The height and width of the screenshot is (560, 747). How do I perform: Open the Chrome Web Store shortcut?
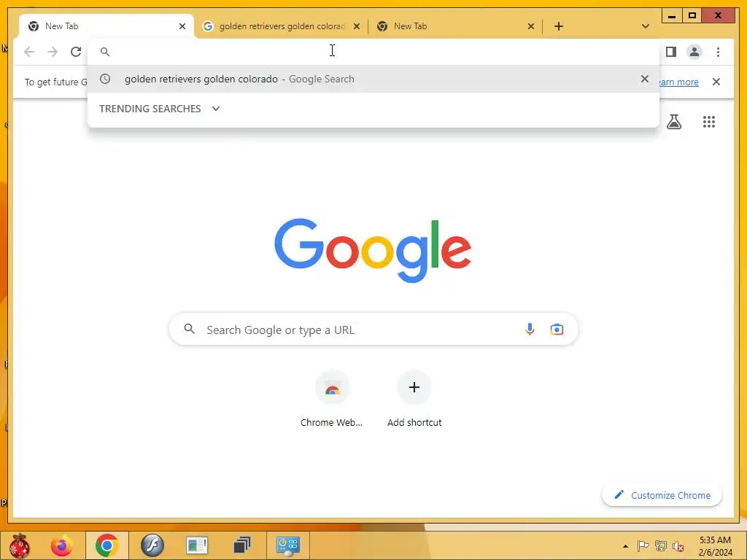(332, 400)
